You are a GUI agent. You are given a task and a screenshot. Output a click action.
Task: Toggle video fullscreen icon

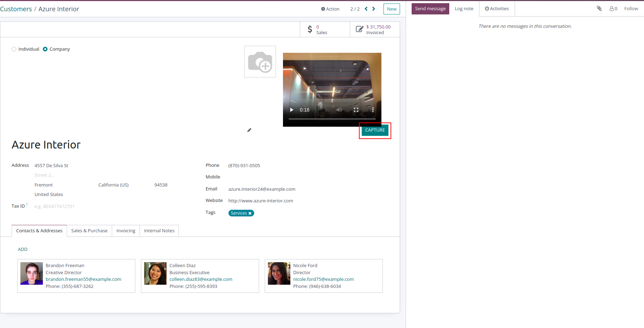pyautogui.click(x=356, y=110)
